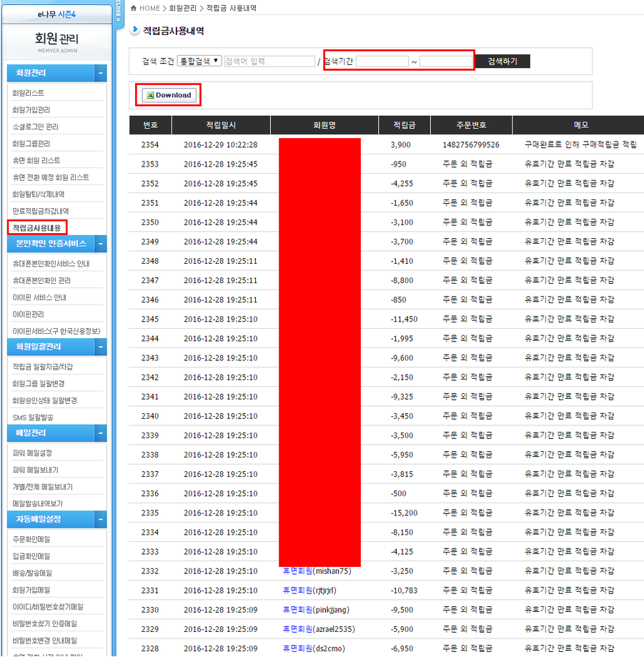Collapse the 회원관리 section with the minus icon
Screen dimensions: 644x657
(x=101, y=73)
